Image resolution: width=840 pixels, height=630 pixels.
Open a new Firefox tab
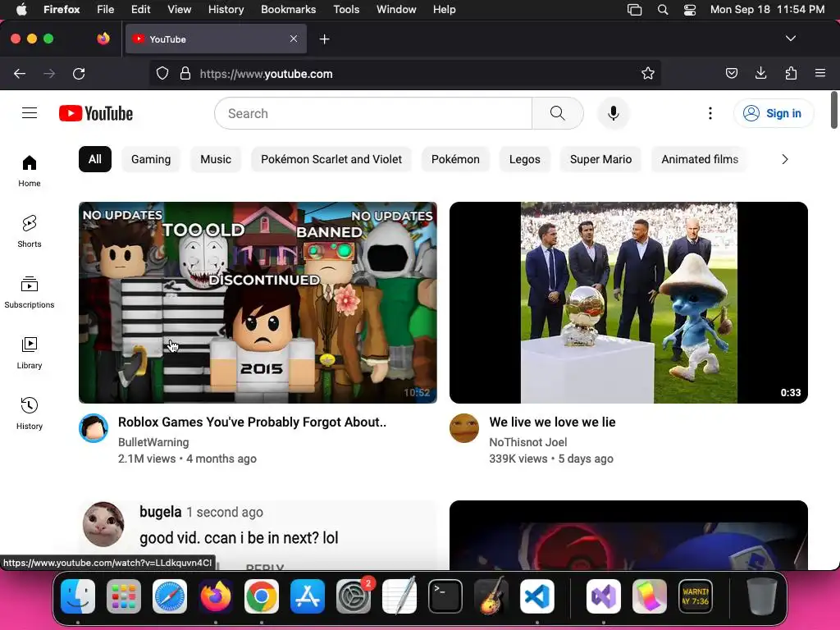pyautogui.click(x=324, y=39)
